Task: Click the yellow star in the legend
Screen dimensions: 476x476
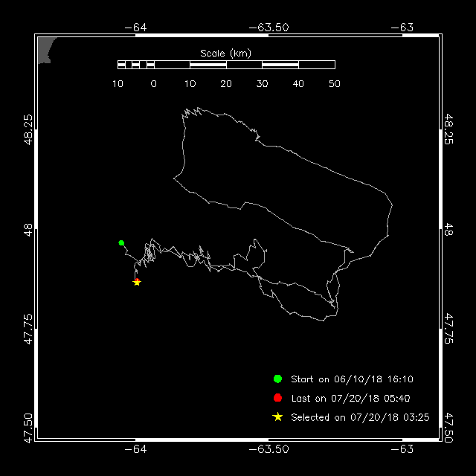Action: click(x=277, y=417)
